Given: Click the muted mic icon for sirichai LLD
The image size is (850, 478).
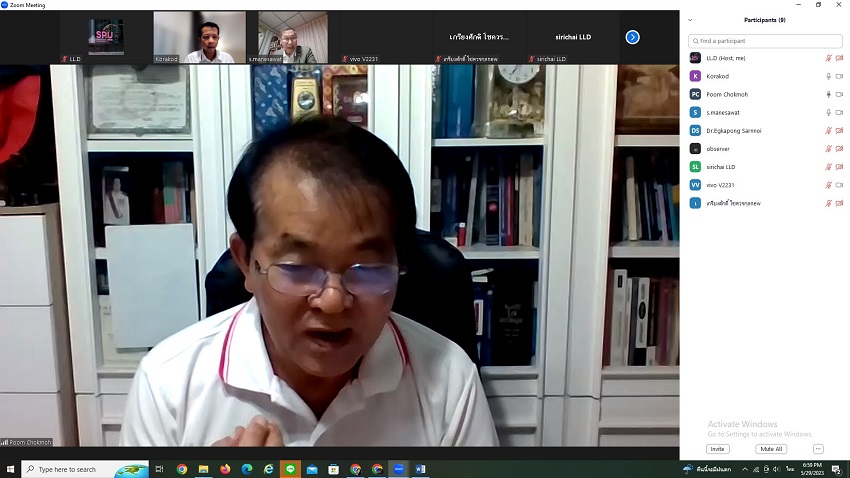Looking at the screenshot, I should [x=828, y=167].
